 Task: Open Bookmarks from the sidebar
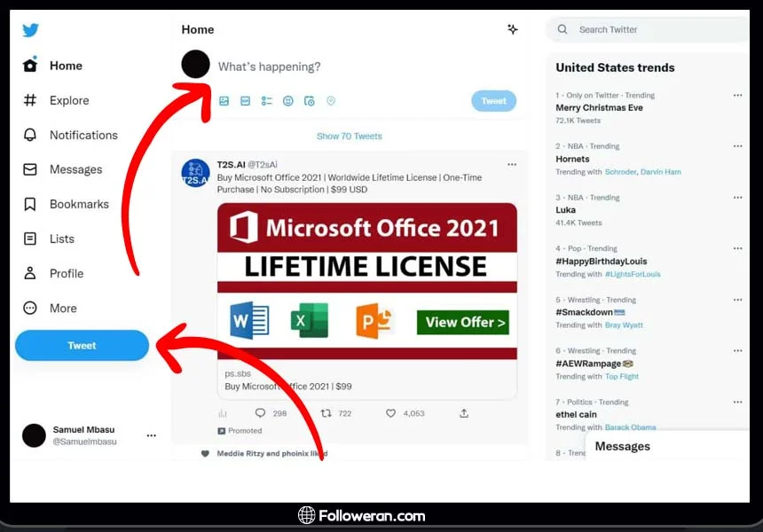pyautogui.click(x=78, y=204)
